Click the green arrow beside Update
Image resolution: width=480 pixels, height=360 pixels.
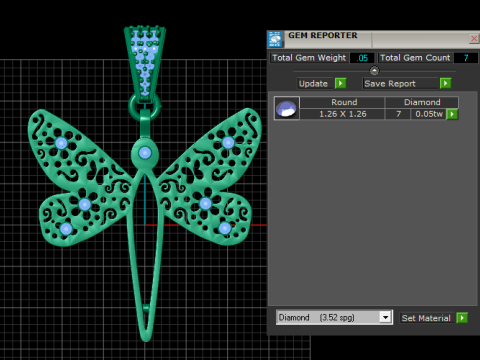pyautogui.click(x=340, y=83)
